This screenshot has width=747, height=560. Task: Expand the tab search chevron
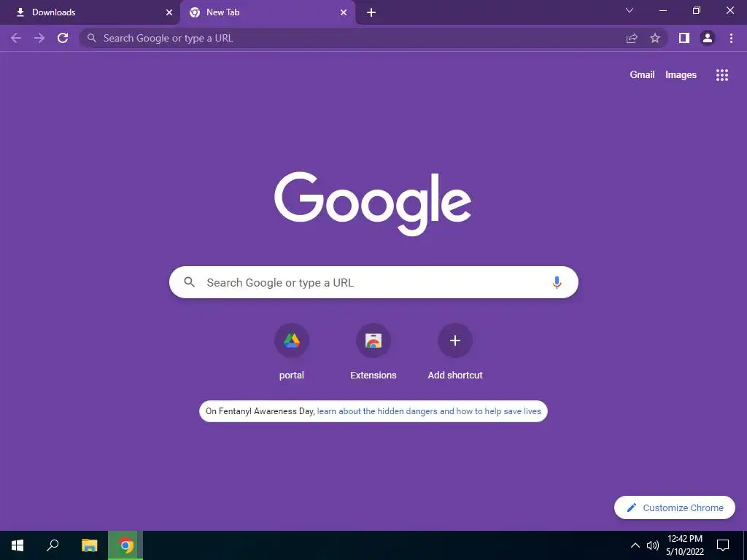coord(630,10)
